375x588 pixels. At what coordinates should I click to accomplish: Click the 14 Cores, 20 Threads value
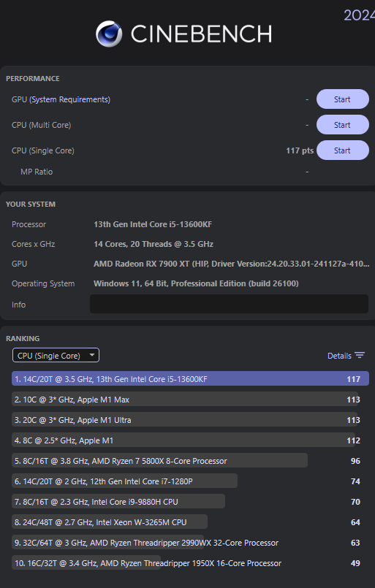[x=154, y=244]
